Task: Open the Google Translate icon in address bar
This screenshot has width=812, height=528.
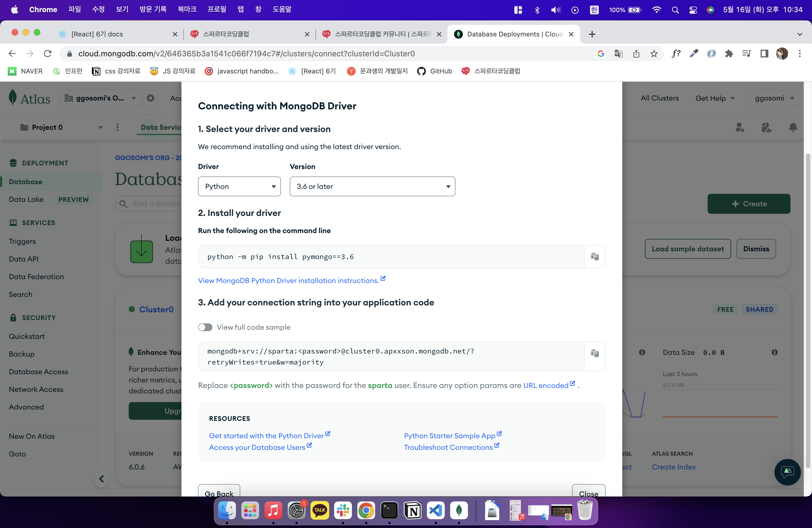Action: coord(618,54)
